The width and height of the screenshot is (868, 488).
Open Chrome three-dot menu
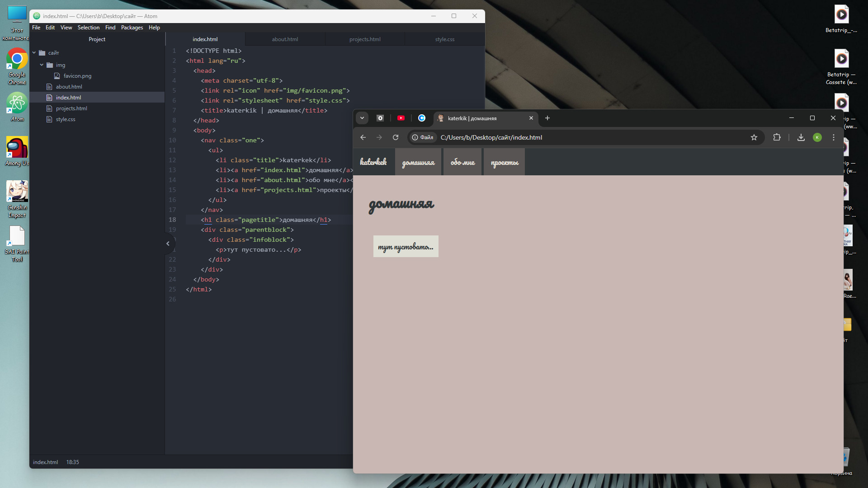coord(834,137)
